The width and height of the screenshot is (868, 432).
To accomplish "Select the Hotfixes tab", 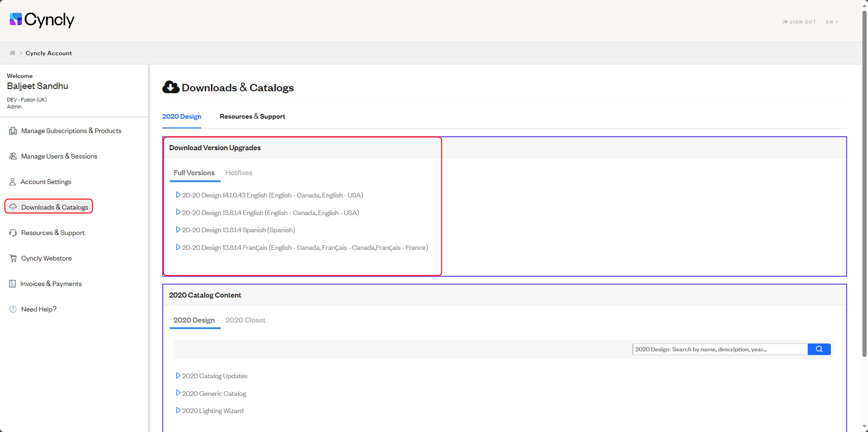I will tap(239, 173).
